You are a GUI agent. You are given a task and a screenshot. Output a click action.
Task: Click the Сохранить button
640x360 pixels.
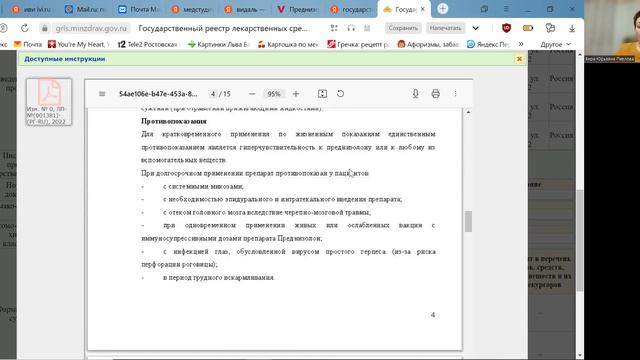point(403,28)
